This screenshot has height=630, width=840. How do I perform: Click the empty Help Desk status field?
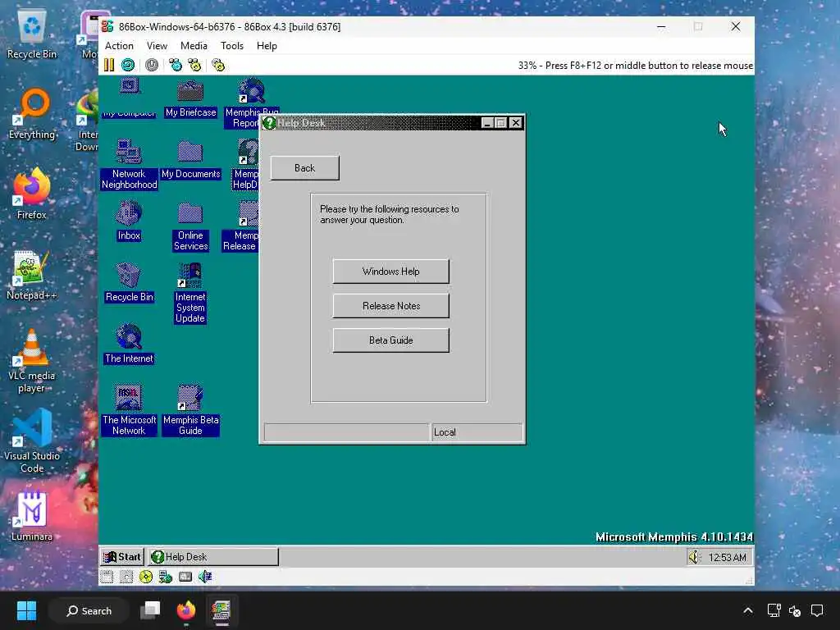click(x=347, y=433)
